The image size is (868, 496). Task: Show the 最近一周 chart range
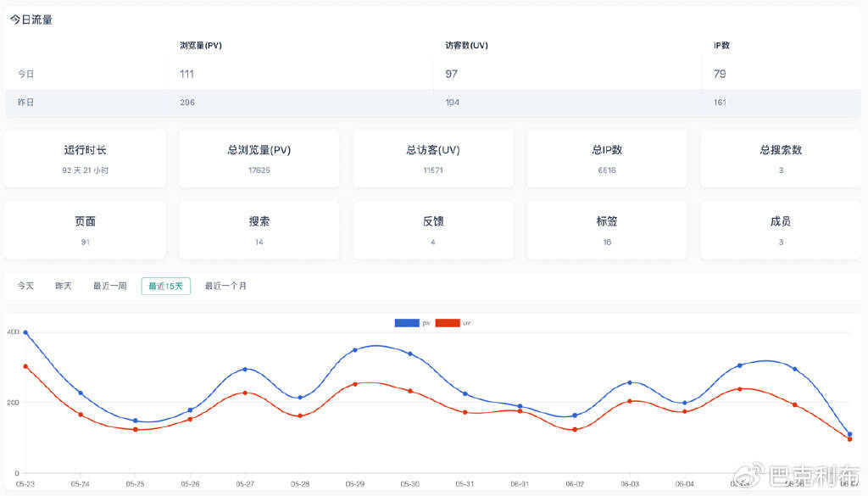109,286
